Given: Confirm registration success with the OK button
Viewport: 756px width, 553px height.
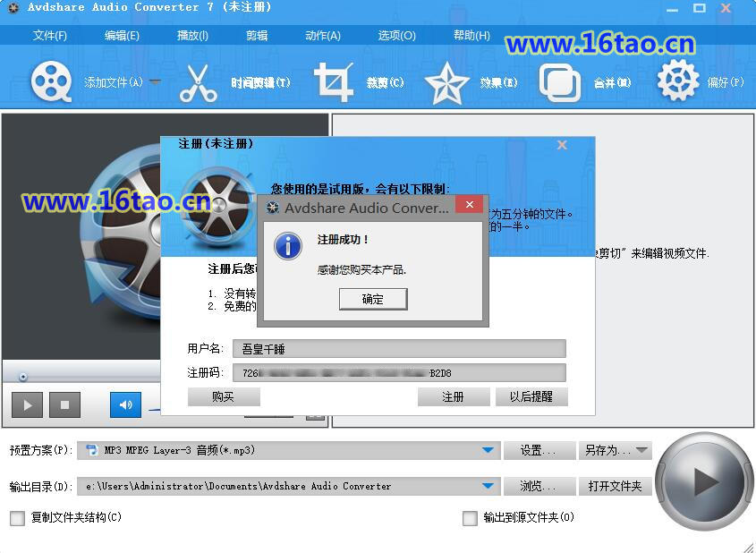Looking at the screenshot, I should [373, 300].
